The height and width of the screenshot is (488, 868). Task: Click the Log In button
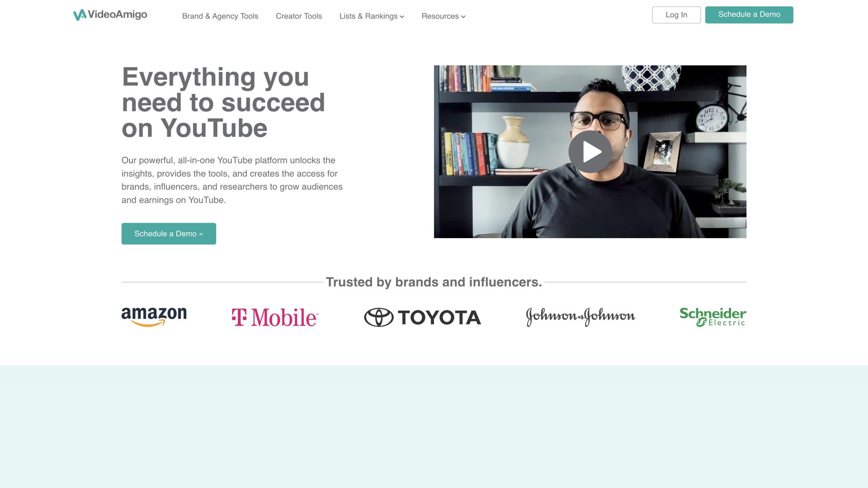pyautogui.click(x=676, y=15)
